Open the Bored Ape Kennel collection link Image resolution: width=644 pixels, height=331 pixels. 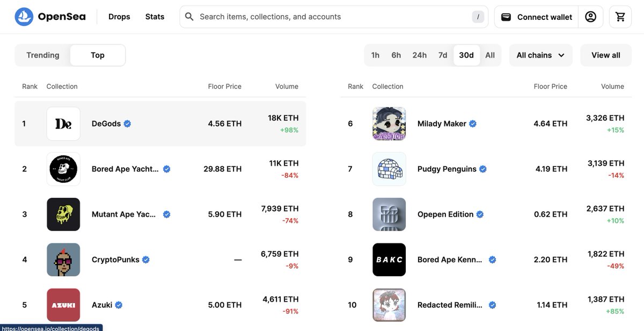click(x=450, y=260)
